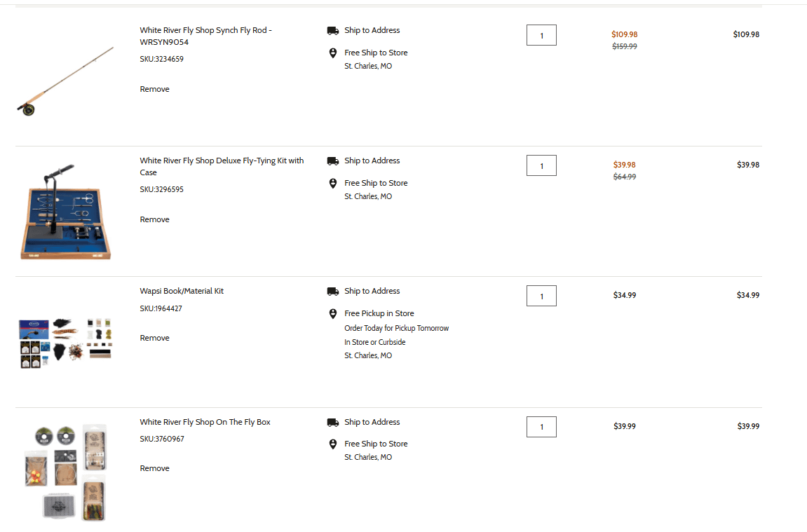This screenshot has width=807, height=532.
Task: Click store pin icon for On The Fly Box
Action: click(x=333, y=444)
